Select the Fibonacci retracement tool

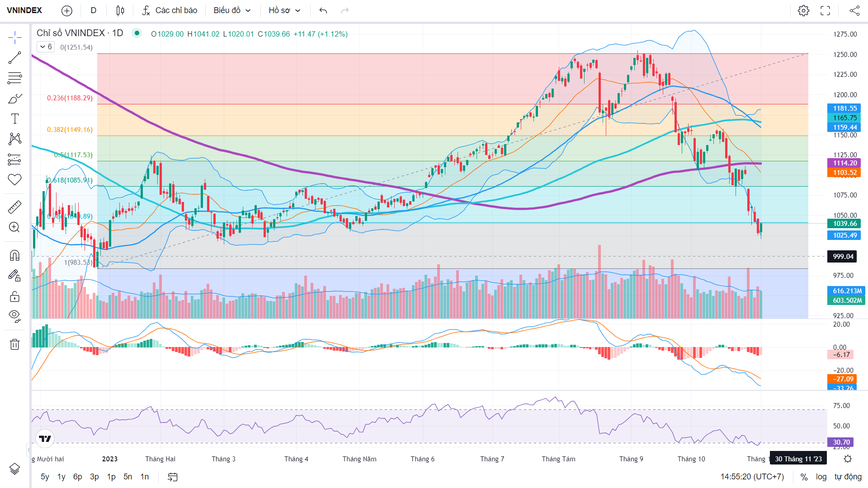point(14,78)
